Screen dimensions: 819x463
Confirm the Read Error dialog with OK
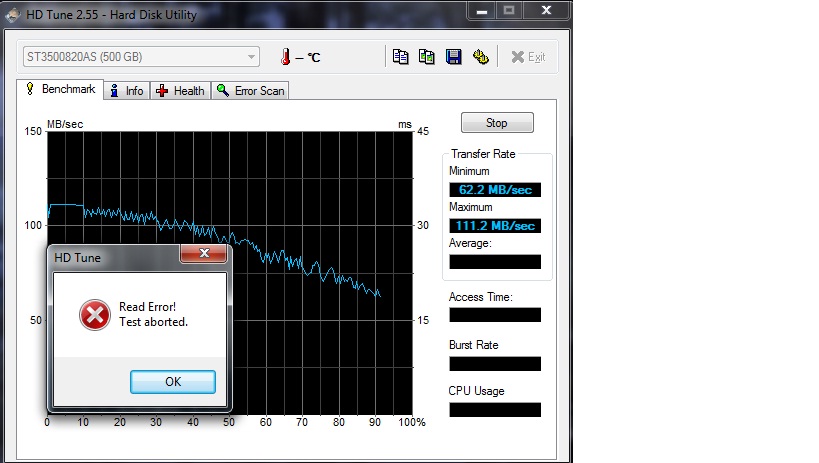click(x=173, y=382)
